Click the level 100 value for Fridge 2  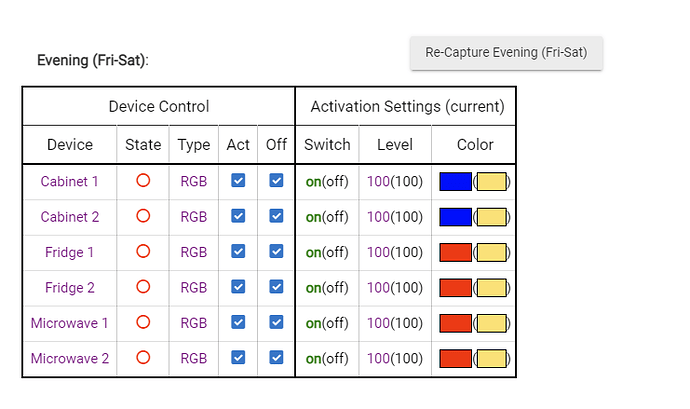coord(377,288)
